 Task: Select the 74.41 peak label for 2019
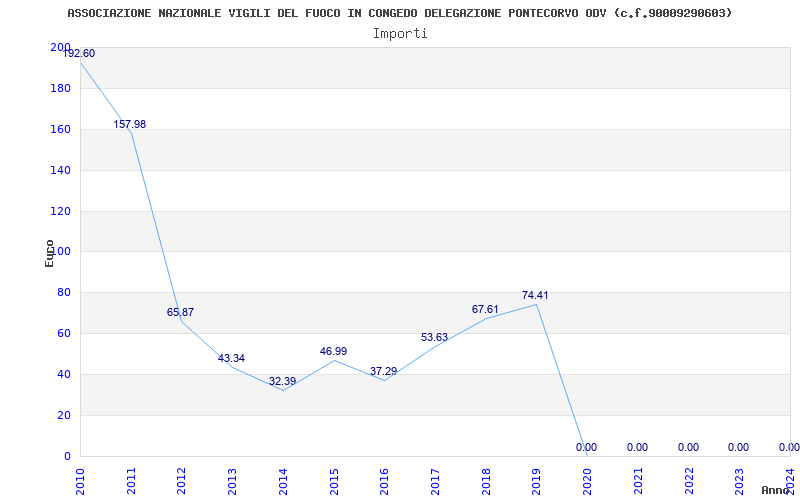coord(535,295)
